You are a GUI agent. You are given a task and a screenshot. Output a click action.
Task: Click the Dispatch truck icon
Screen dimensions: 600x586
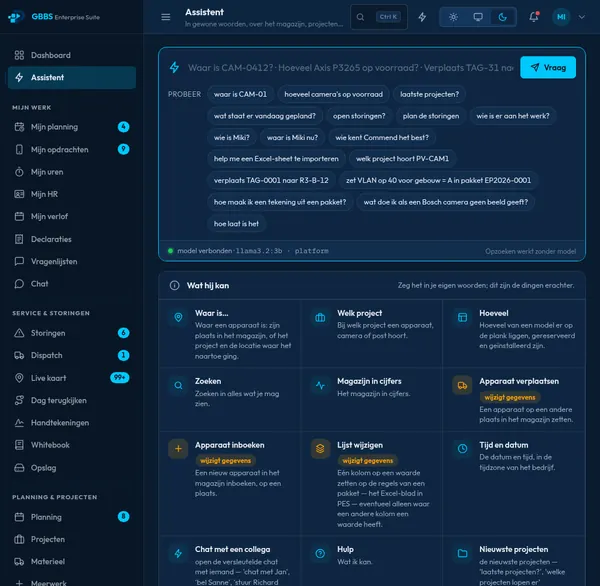point(19,355)
